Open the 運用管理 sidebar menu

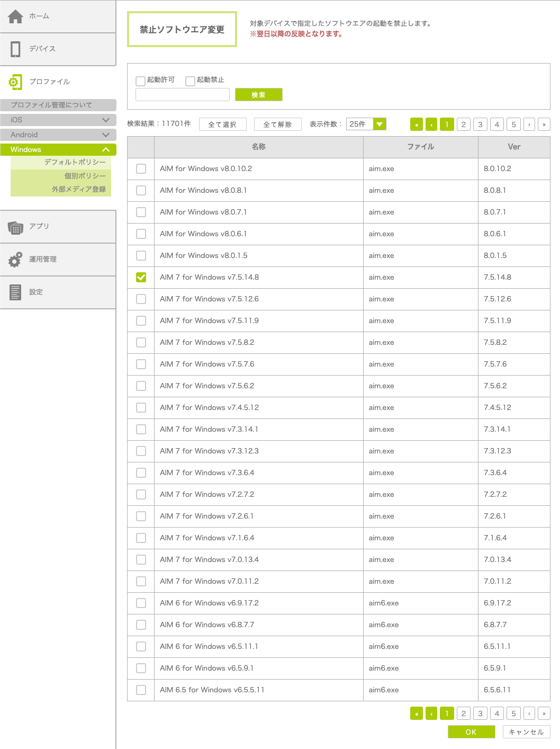[58, 260]
